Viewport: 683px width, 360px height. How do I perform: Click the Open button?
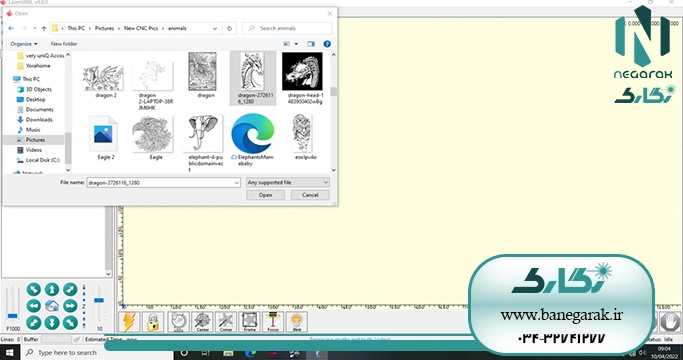coord(265,195)
